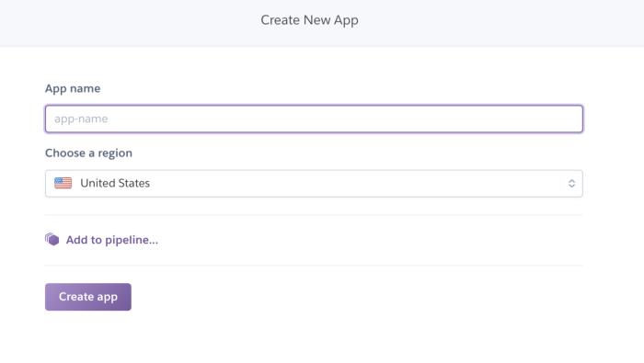
Task: Click the Create New App heading
Action: pos(310,20)
